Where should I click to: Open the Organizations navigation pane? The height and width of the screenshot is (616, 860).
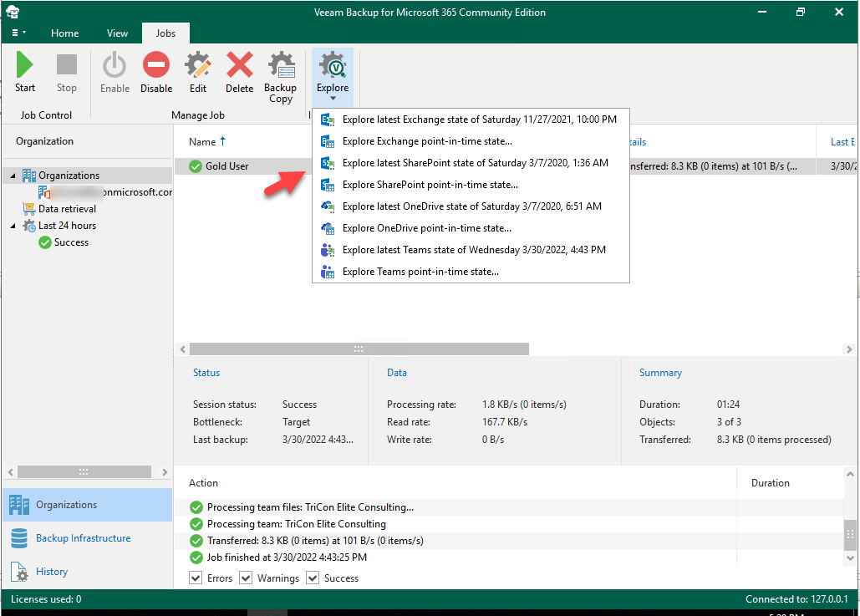pyautogui.click(x=88, y=505)
